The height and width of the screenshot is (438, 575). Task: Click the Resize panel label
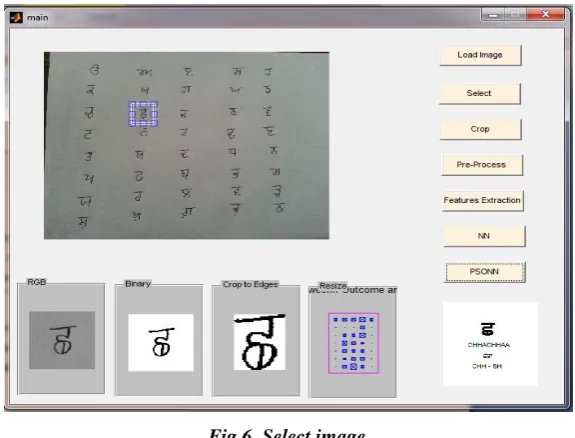tap(333, 285)
